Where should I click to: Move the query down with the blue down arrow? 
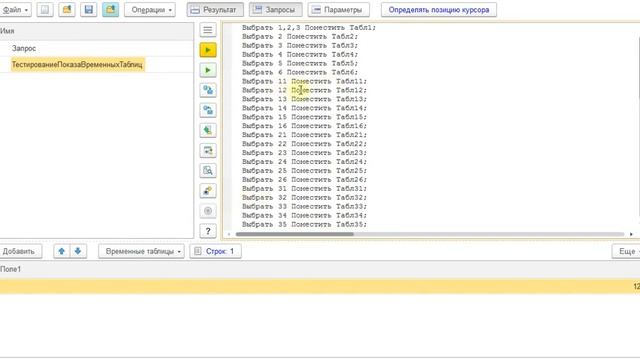(x=78, y=251)
